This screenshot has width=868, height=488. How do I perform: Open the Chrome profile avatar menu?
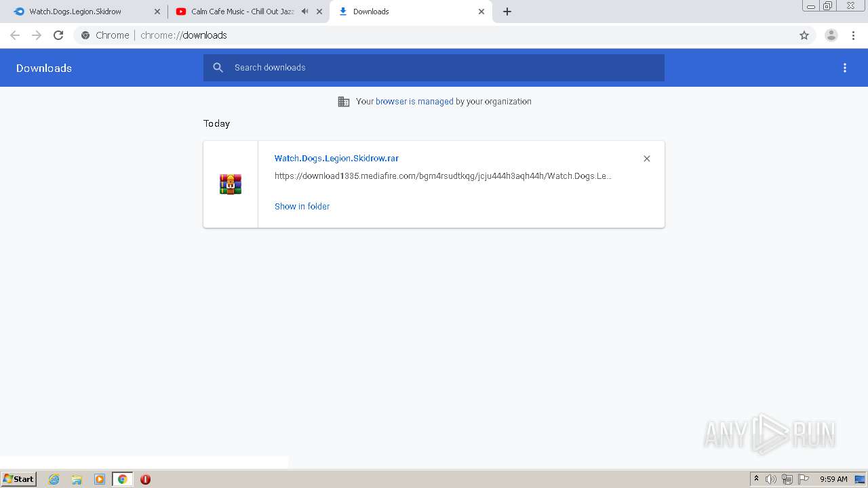[831, 35]
